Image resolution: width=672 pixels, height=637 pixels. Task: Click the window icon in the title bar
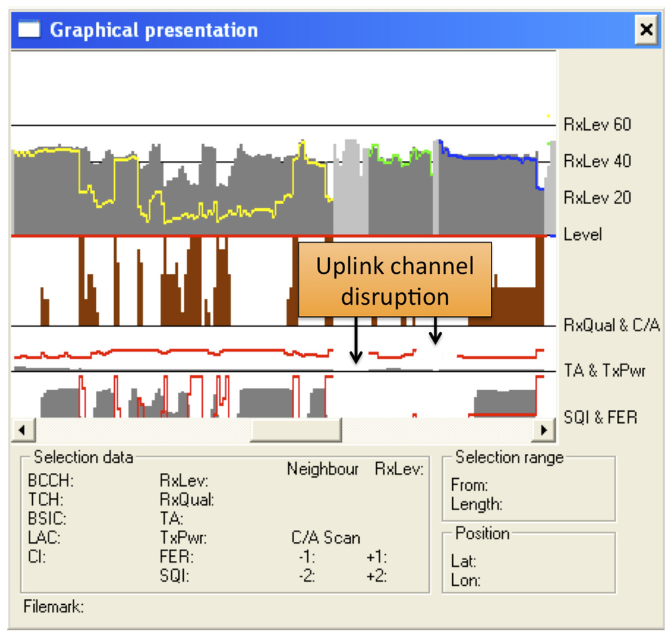pos(30,30)
